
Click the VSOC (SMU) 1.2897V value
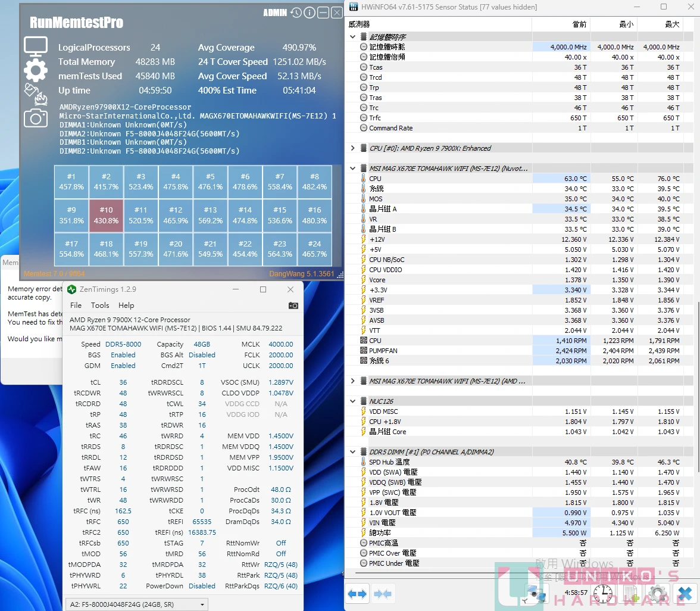(281, 382)
